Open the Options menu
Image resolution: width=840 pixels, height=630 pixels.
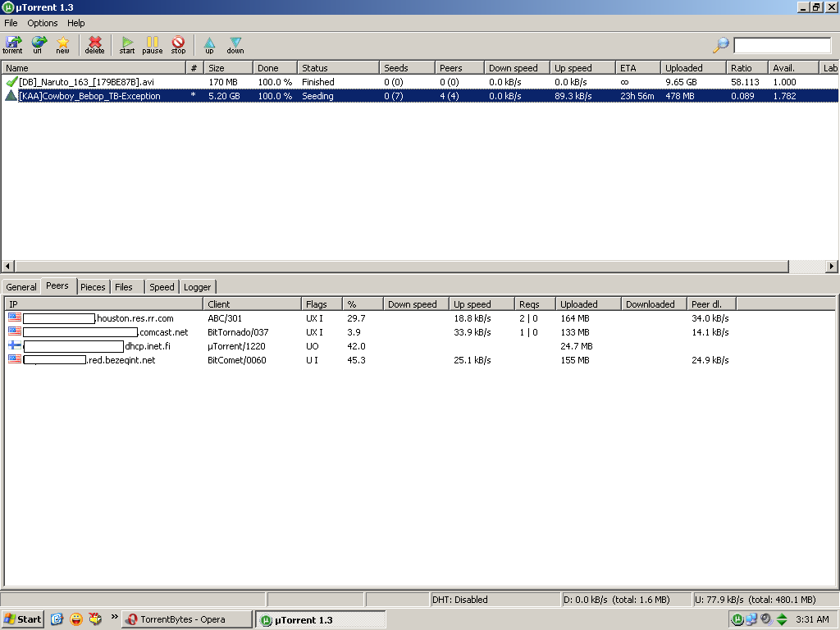point(43,23)
